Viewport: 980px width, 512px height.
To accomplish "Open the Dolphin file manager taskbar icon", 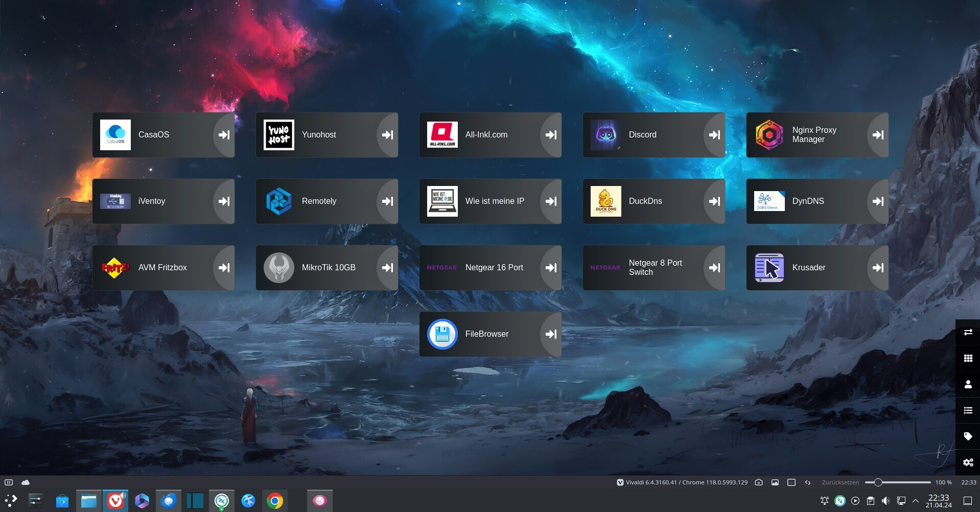I will (89, 501).
